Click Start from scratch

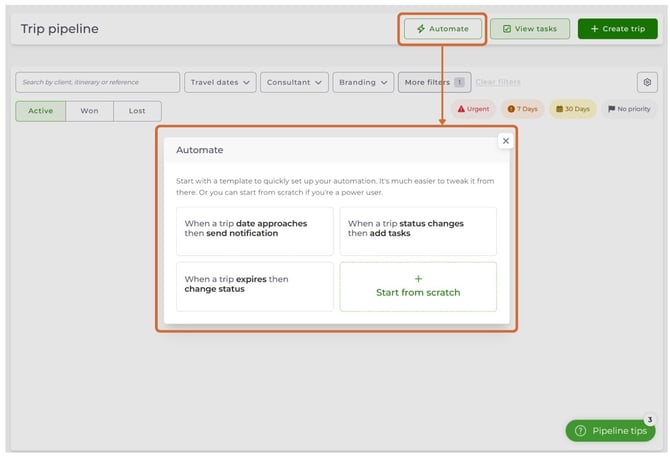(x=418, y=286)
